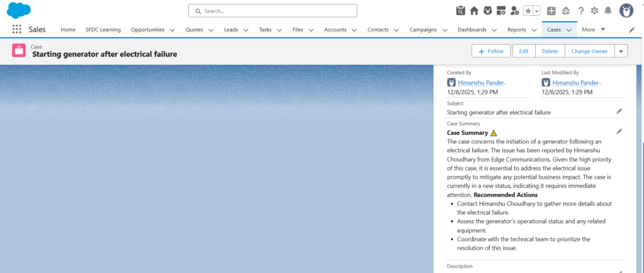Expand the Opportunities tab dropdown chevron
644x273 pixels.
click(x=172, y=30)
